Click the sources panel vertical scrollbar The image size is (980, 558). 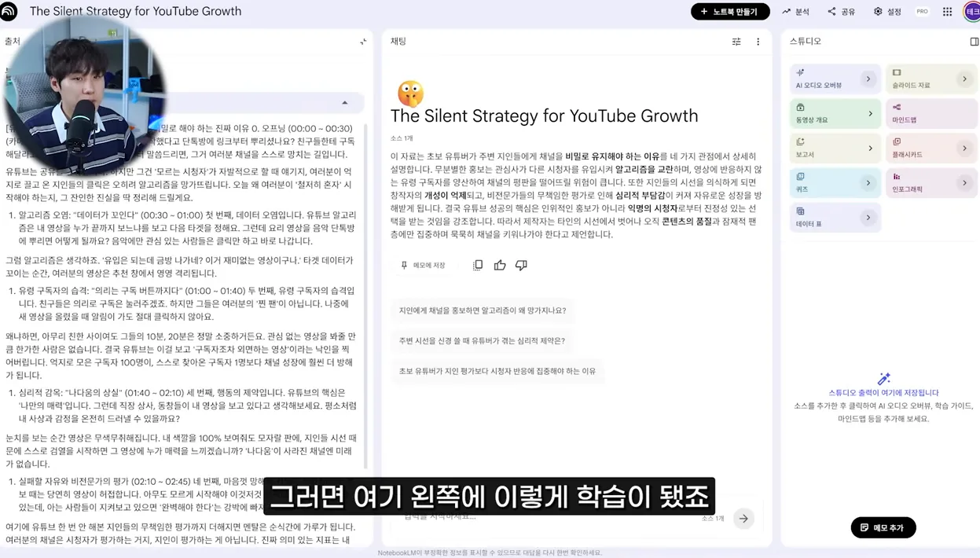[365, 295]
